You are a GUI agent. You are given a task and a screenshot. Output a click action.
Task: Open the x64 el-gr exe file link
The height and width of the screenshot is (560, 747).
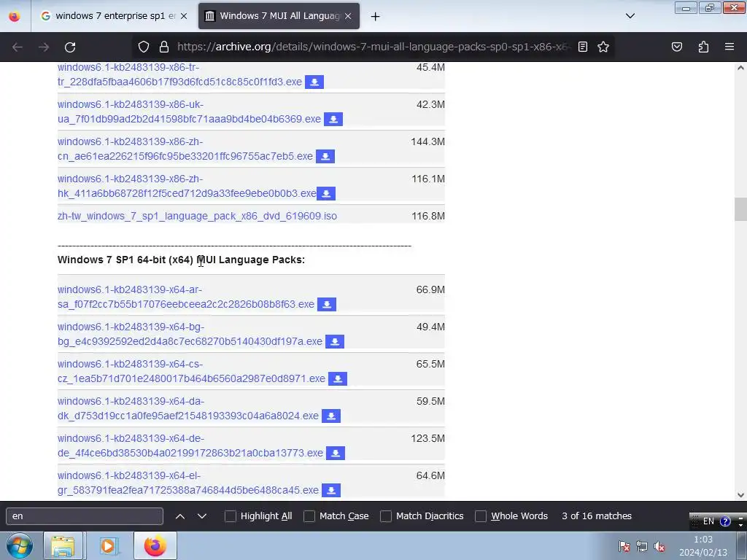188,483
